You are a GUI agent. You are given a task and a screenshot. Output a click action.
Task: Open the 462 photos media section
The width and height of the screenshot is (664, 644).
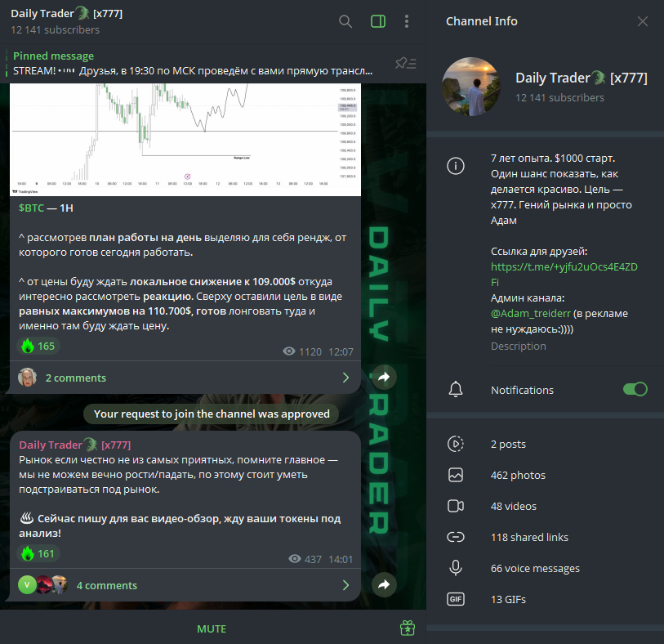click(545, 475)
